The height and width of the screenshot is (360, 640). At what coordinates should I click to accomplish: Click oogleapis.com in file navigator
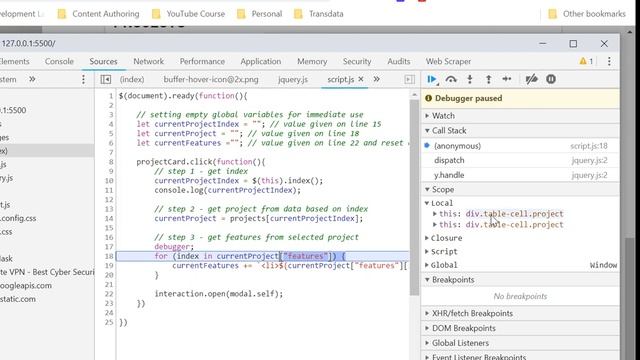pyautogui.click(x=26, y=285)
